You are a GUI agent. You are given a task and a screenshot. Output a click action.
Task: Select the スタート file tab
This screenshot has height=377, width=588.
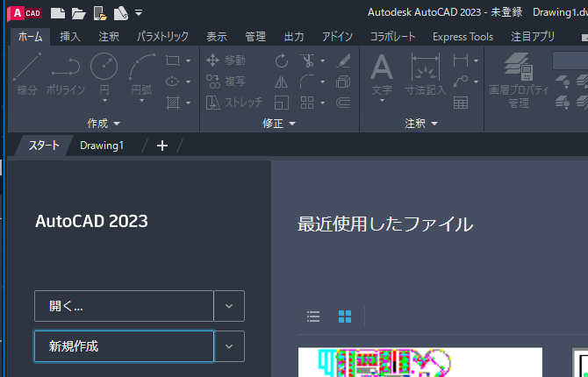[44, 146]
